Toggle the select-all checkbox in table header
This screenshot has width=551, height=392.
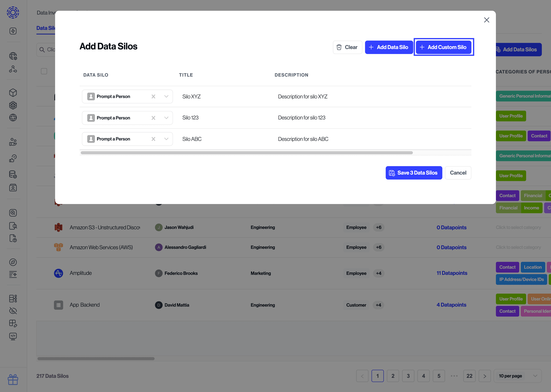point(44,71)
